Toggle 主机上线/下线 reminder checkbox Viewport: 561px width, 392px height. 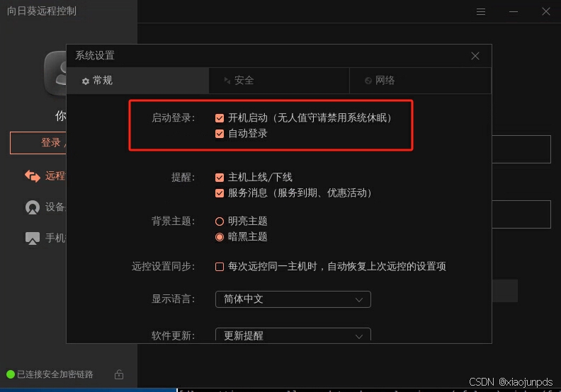[x=220, y=177]
